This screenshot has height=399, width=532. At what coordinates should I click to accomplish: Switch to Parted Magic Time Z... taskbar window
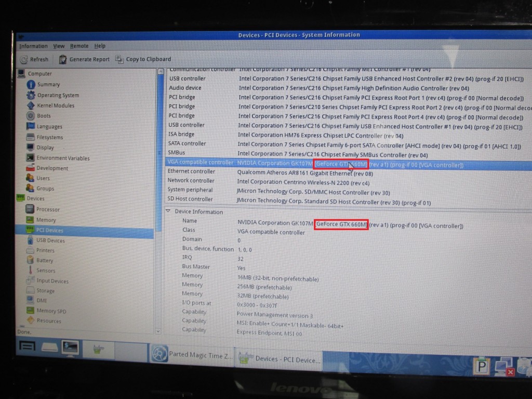[192, 354]
